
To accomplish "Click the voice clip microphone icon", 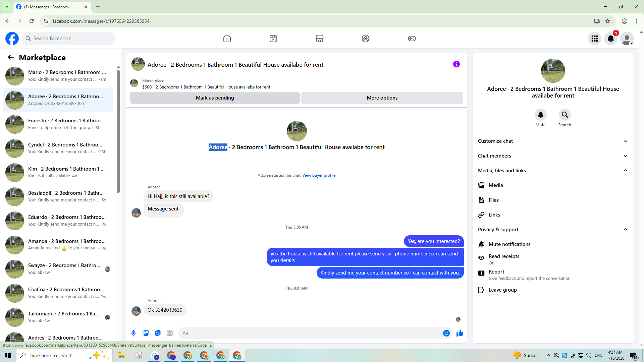I will coord(133,333).
